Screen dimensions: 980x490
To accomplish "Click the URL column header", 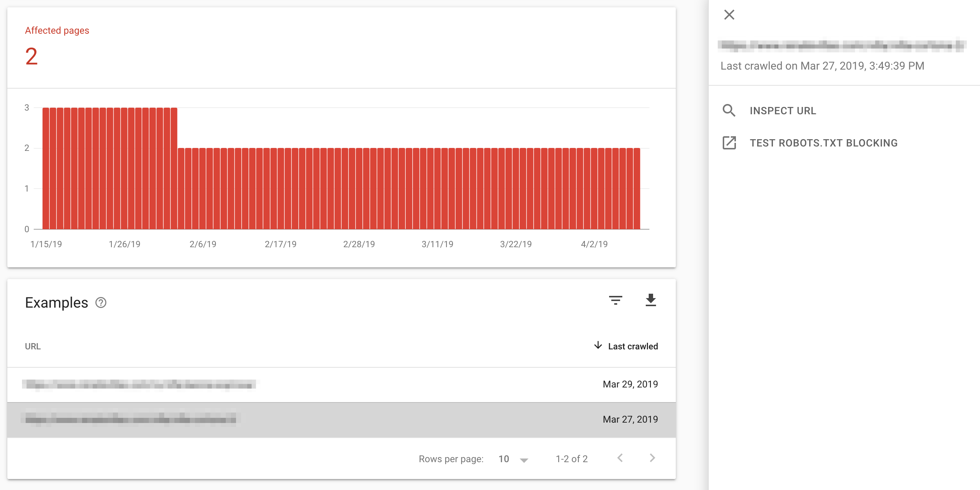I will coord(33,346).
